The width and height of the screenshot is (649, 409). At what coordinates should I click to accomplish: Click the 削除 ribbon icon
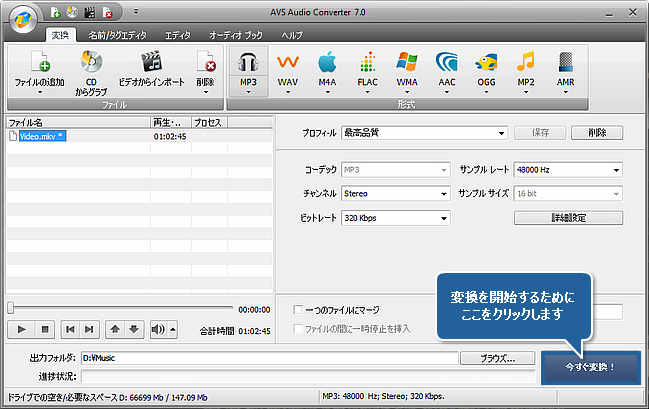[206, 62]
